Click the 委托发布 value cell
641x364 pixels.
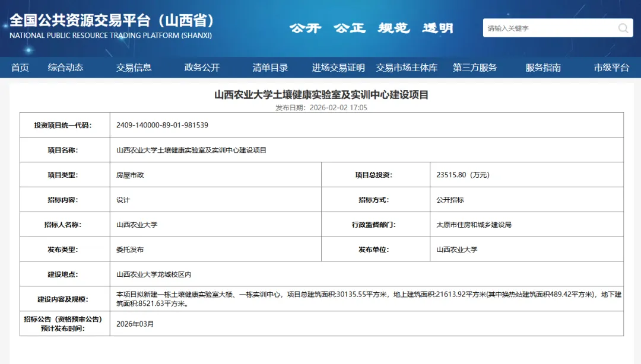click(x=215, y=250)
